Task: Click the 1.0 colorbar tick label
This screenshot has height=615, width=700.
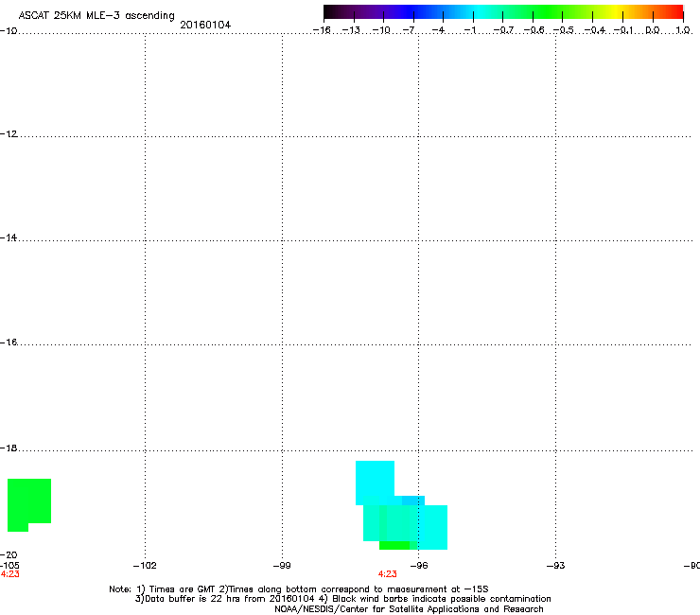Action: [683, 30]
